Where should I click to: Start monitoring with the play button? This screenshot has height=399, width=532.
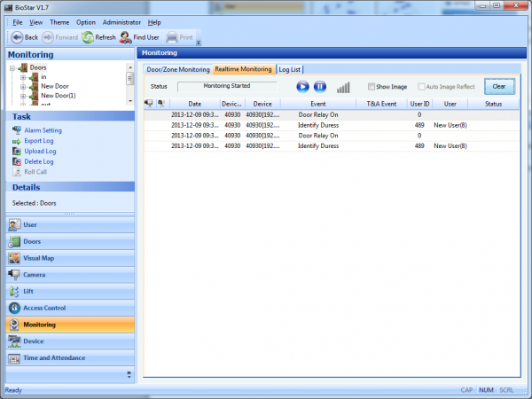click(302, 86)
